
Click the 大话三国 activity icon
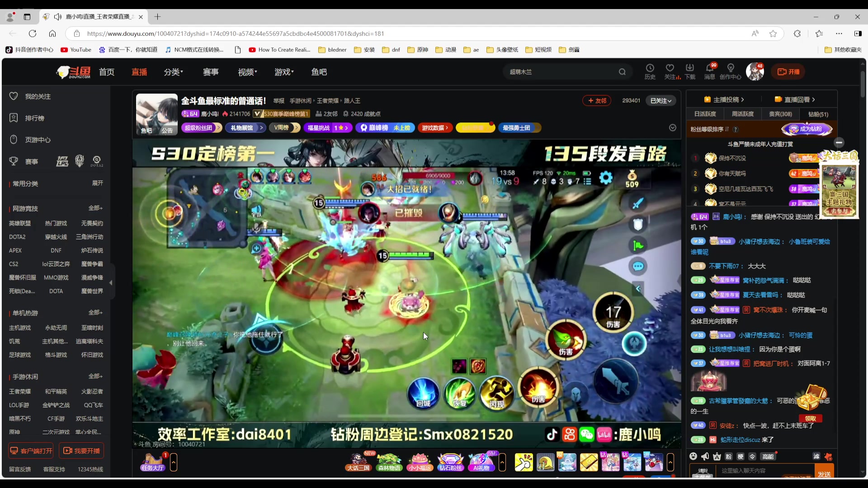click(x=359, y=462)
